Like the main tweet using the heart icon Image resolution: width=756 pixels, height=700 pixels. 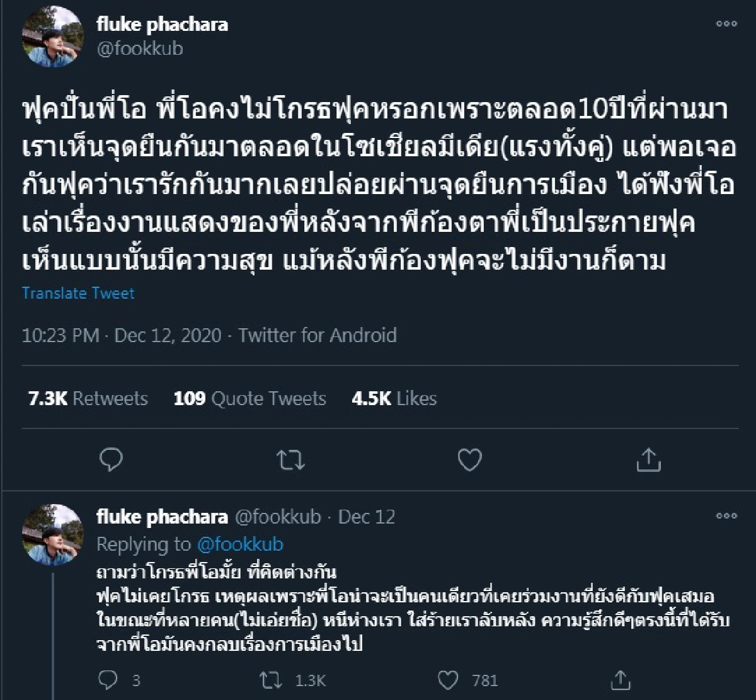[469, 461]
